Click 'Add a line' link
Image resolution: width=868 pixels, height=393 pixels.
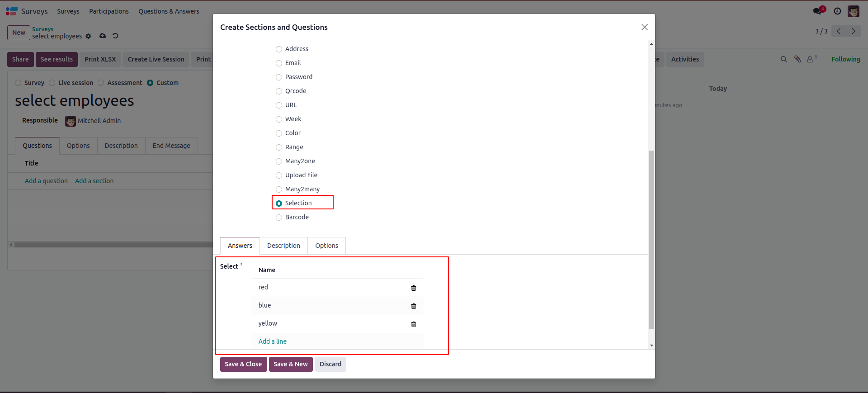pos(273,341)
